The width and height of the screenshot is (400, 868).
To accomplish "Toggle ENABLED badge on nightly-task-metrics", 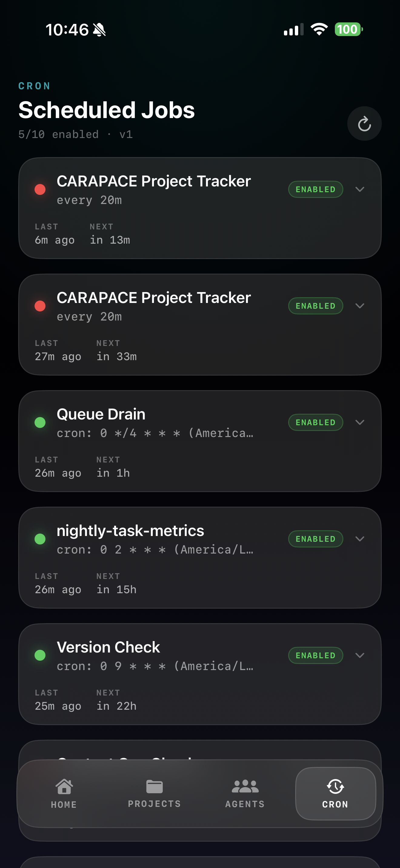I will point(315,539).
